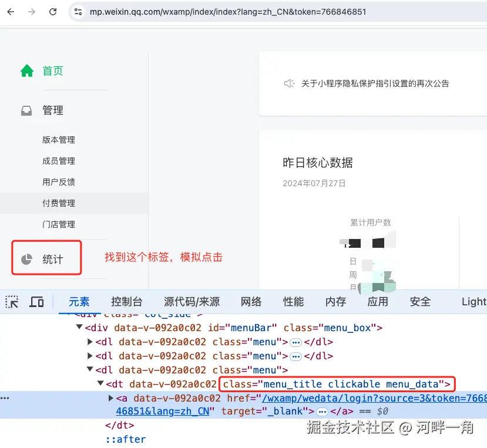
Task: Open the 统计 sidebar menu
Action: pos(53,259)
